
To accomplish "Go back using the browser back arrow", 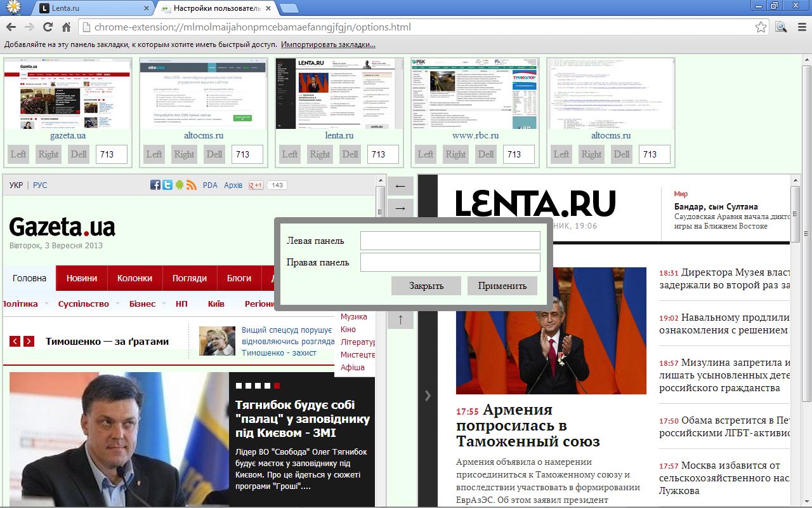I will pyautogui.click(x=11, y=27).
